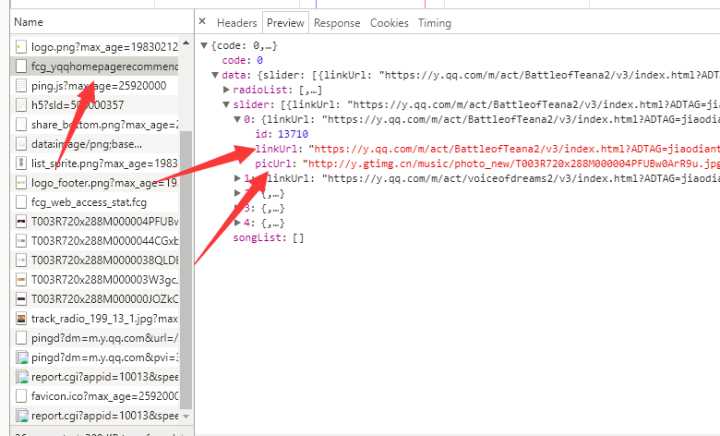Select the pingd?dm=m.y.qq.com&url request

pyautogui.click(x=95, y=338)
